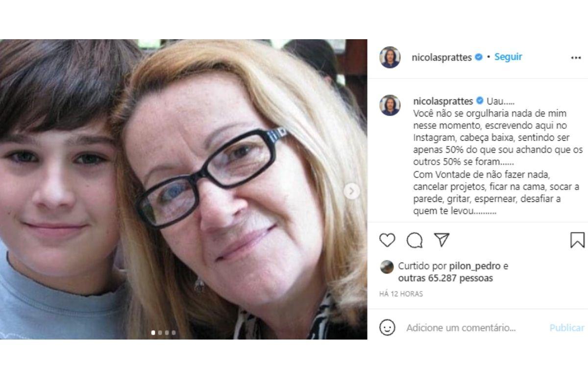Share post with paper plane icon
588x392 pixels.
(x=441, y=240)
